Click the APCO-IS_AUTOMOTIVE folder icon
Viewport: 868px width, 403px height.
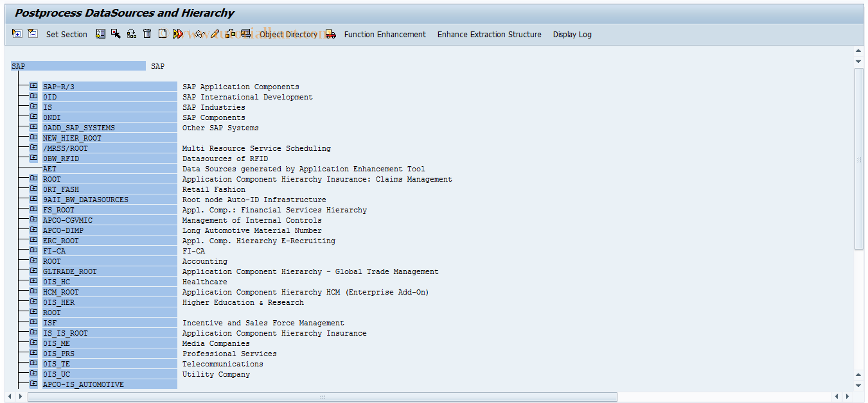tap(33, 384)
